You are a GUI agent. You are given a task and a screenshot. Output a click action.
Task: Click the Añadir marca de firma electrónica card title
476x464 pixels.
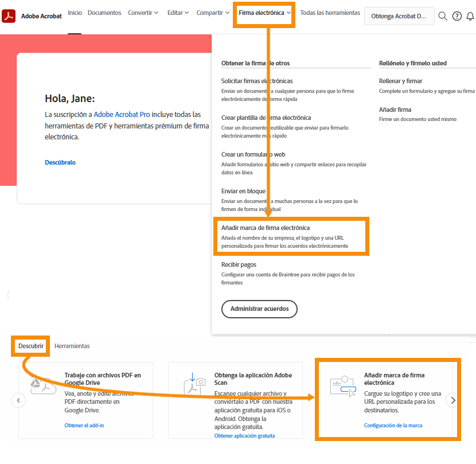(x=395, y=379)
